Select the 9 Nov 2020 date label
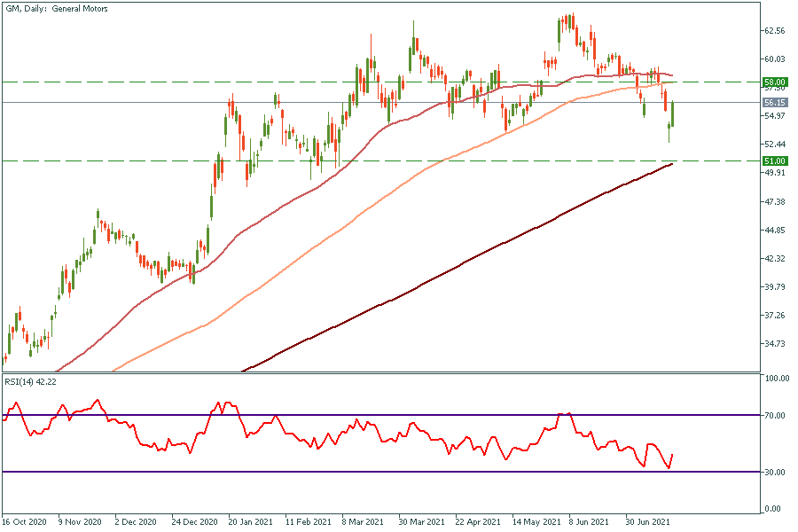 78,523
